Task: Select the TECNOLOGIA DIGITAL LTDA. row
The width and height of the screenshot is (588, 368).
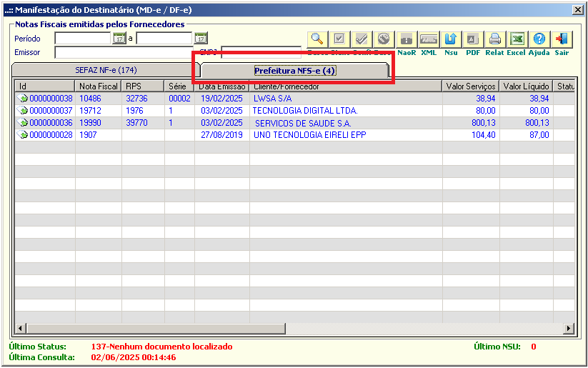Action: 295,110
